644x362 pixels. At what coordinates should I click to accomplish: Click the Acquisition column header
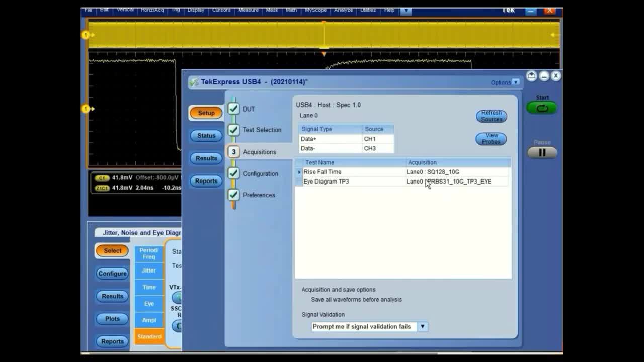pyautogui.click(x=458, y=162)
